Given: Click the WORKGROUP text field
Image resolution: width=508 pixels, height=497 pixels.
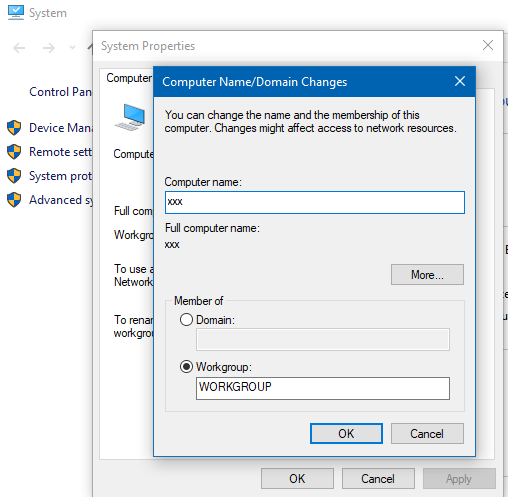Looking at the screenshot, I should coord(323,388).
